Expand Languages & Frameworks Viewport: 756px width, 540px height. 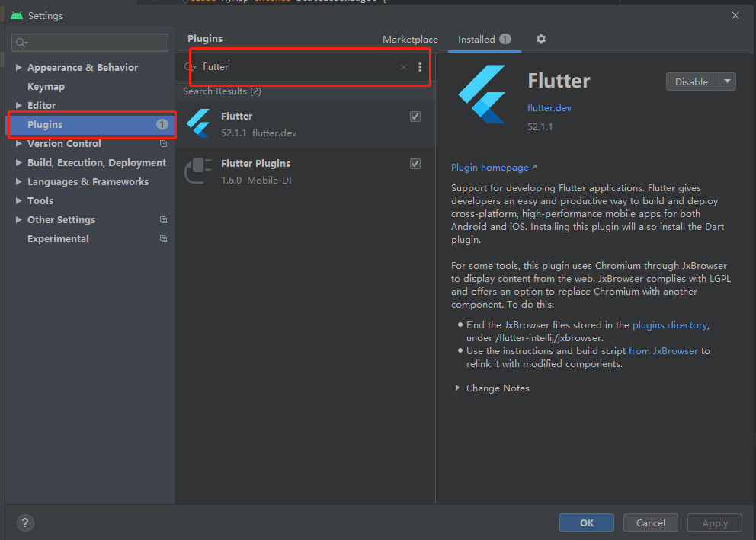click(x=18, y=181)
